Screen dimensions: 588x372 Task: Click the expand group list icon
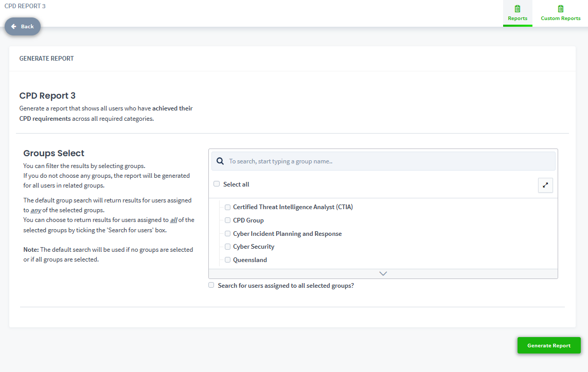tap(545, 185)
